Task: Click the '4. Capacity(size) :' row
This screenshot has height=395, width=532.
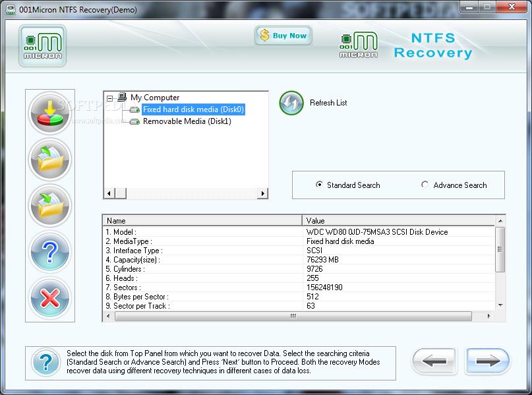Action: (x=299, y=260)
